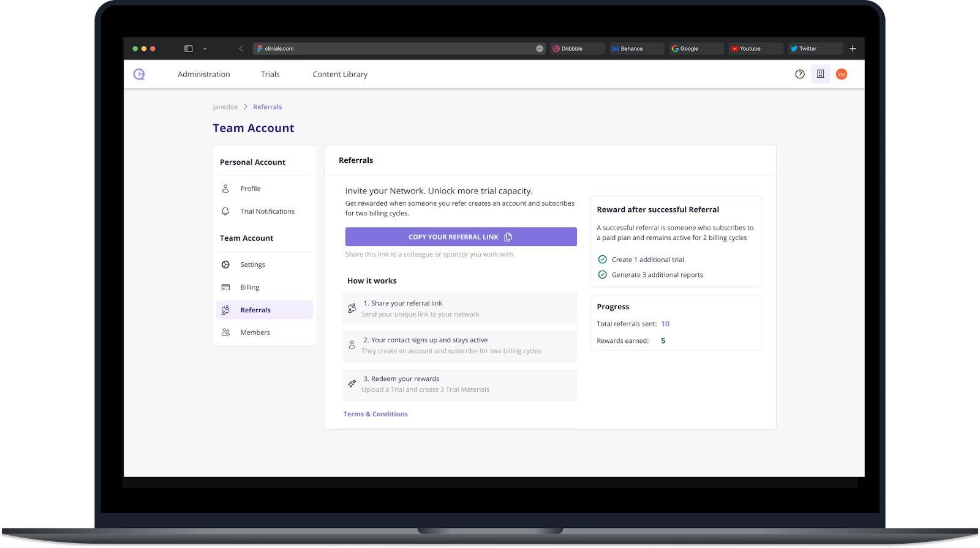
Task: Open the Terms & Conditions link
Action: point(375,414)
